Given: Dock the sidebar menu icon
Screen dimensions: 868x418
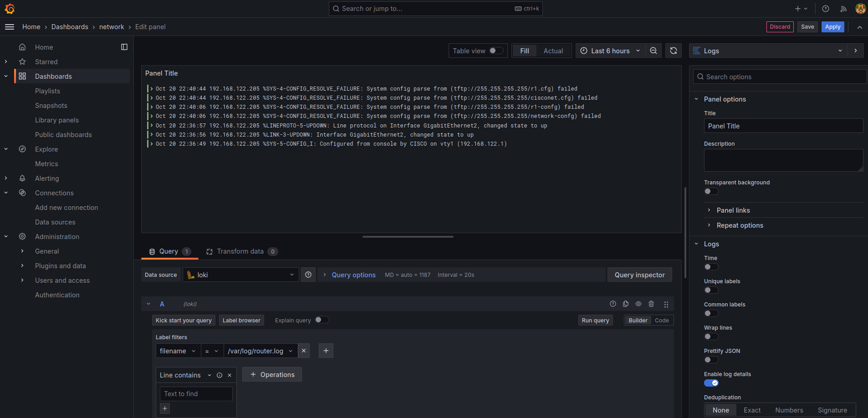Looking at the screenshot, I should (x=124, y=47).
